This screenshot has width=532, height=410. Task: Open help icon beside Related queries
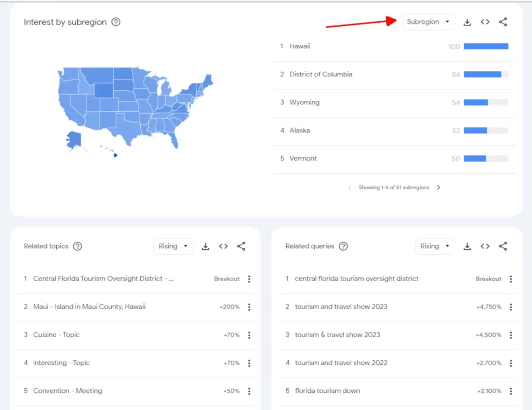(343, 246)
